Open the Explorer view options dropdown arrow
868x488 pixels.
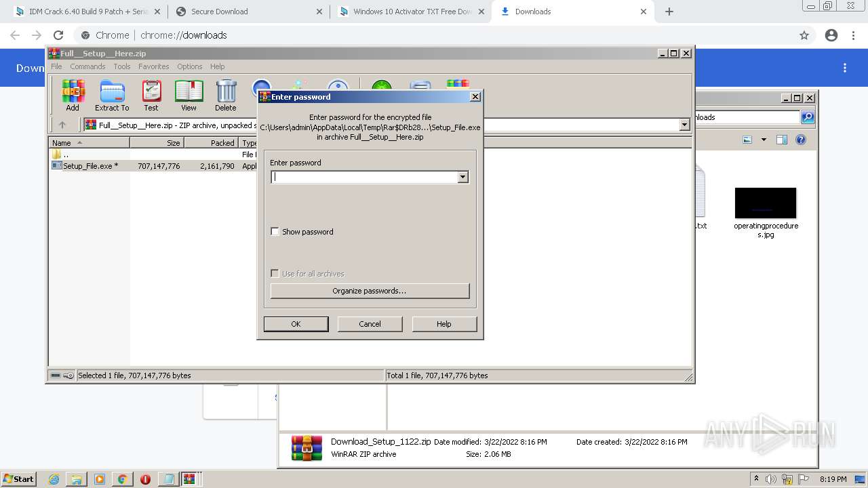click(x=764, y=140)
